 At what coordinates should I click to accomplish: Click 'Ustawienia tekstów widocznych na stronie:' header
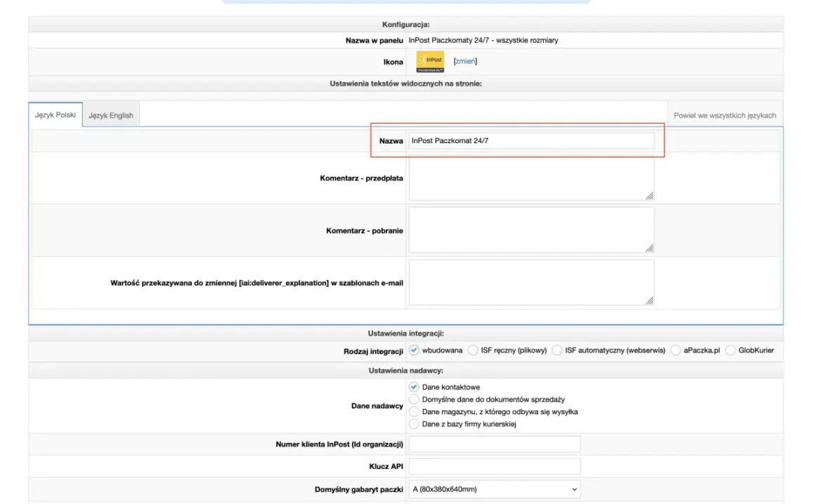[406, 84]
